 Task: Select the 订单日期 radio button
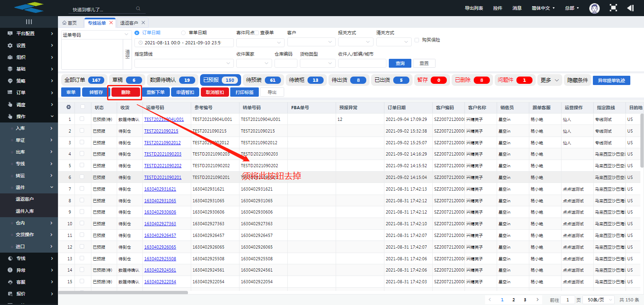(137, 33)
